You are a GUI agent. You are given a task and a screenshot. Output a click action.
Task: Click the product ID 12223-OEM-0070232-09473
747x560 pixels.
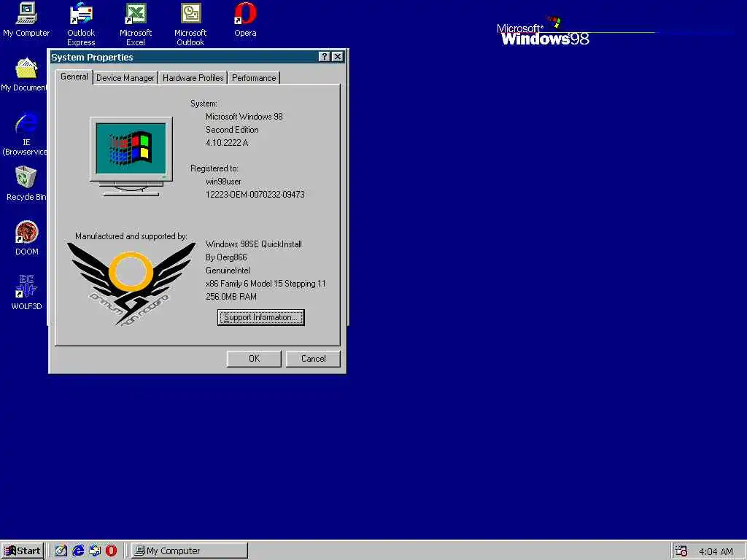[255, 194]
